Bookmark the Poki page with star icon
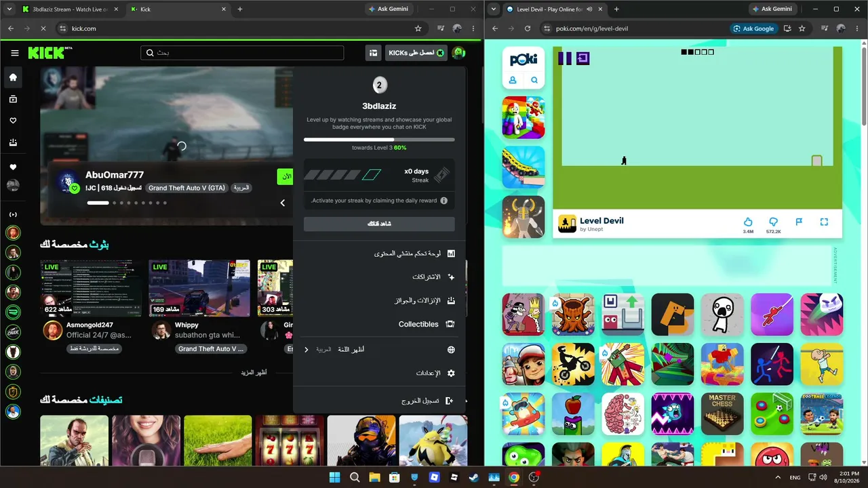 (x=802, y=28)
